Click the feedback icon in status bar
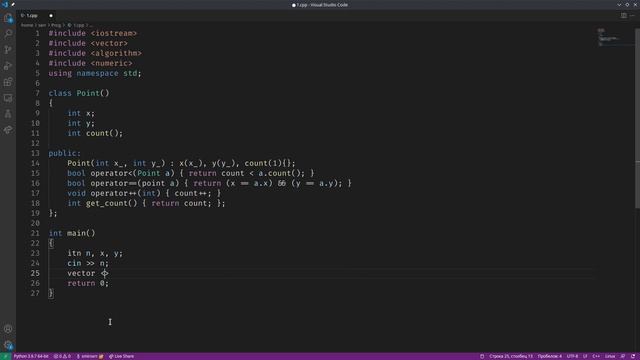 click(x=623, y=356)
